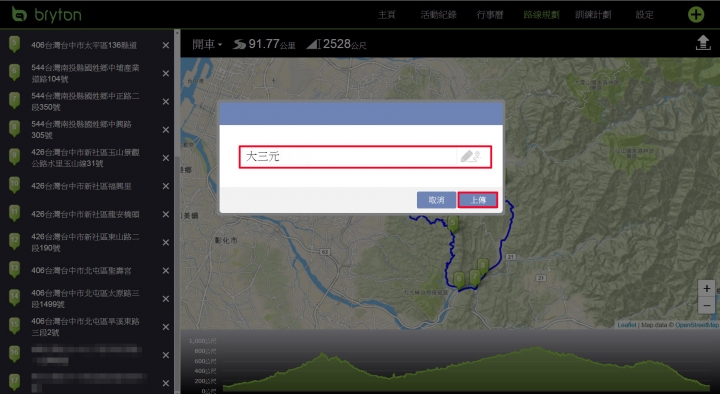Viewport: 720px width, 394px height.
Task: Click map marker 6 on the route
Action: (459, 280)
